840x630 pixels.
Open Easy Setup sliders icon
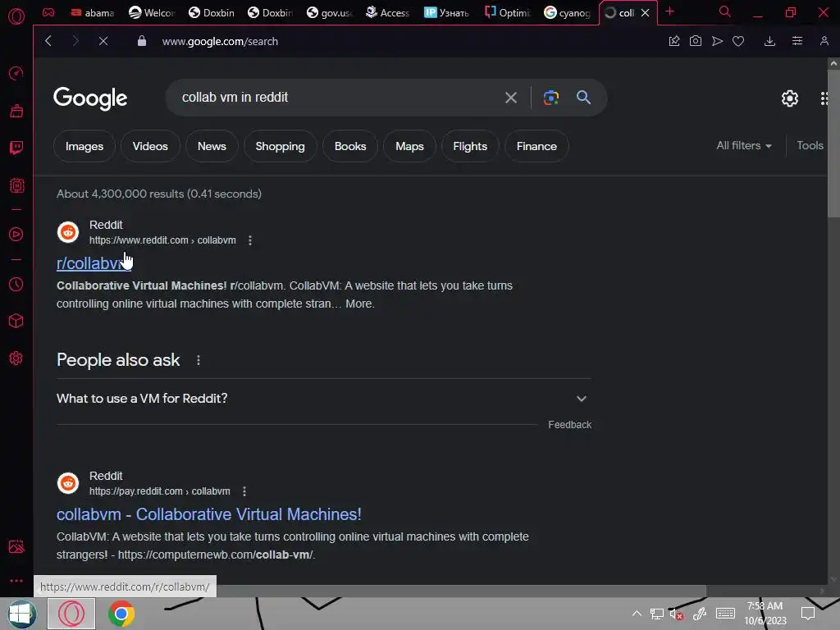[x=797, y=41]
